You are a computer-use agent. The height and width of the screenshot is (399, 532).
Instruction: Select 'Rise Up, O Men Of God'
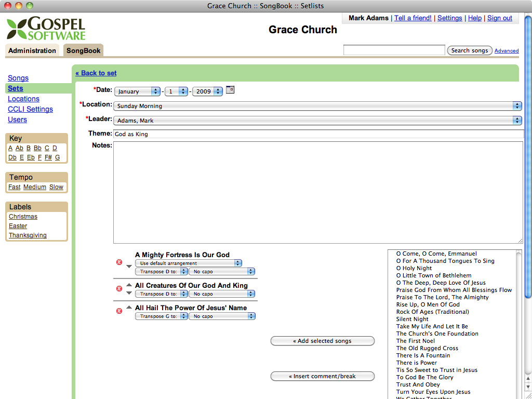[x=428, y=304]
